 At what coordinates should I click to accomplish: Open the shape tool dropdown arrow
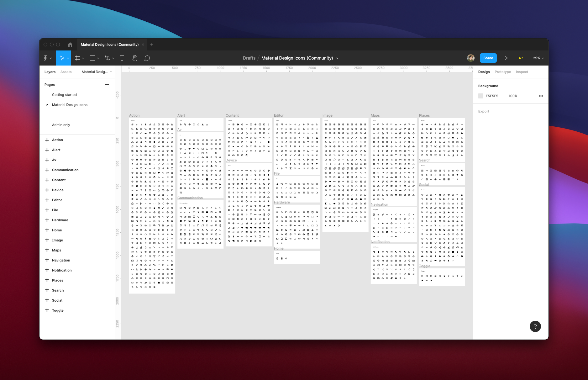98,58
